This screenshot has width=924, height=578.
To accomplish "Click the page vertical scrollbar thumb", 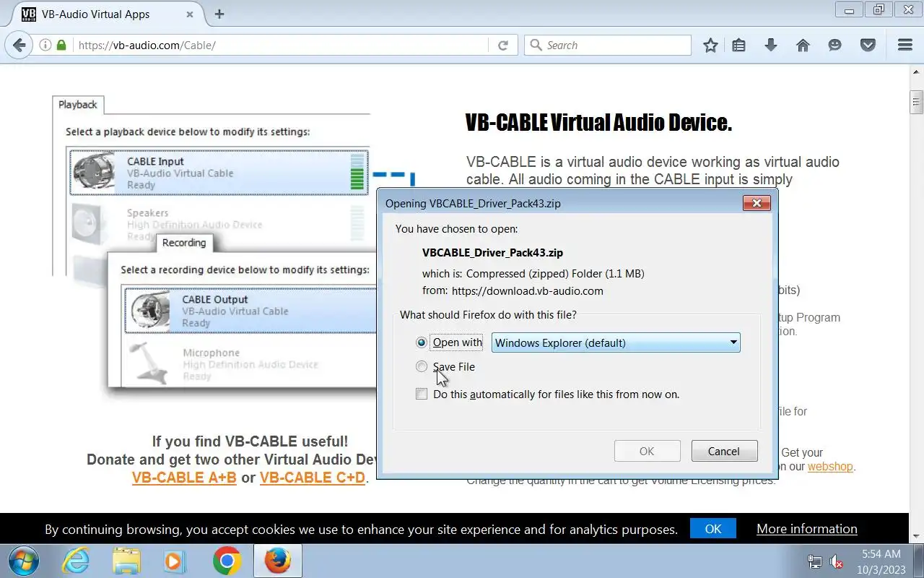I will tap(917, 101).
